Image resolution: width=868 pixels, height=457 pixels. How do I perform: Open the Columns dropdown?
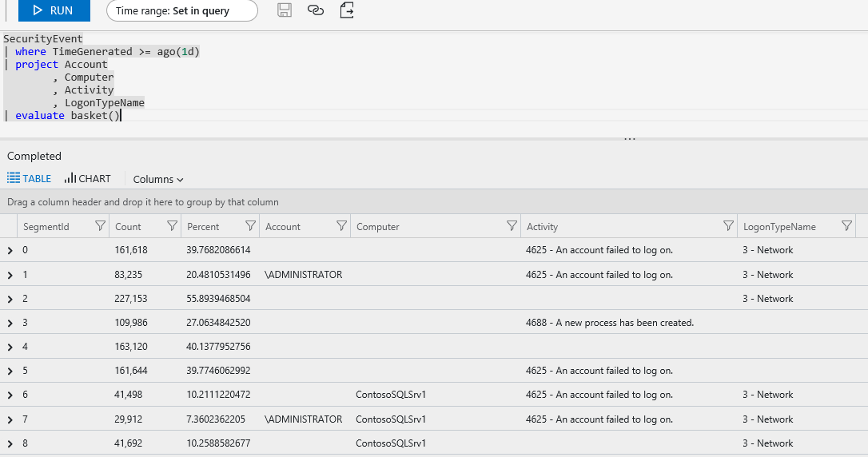click(x=157, y=179)
